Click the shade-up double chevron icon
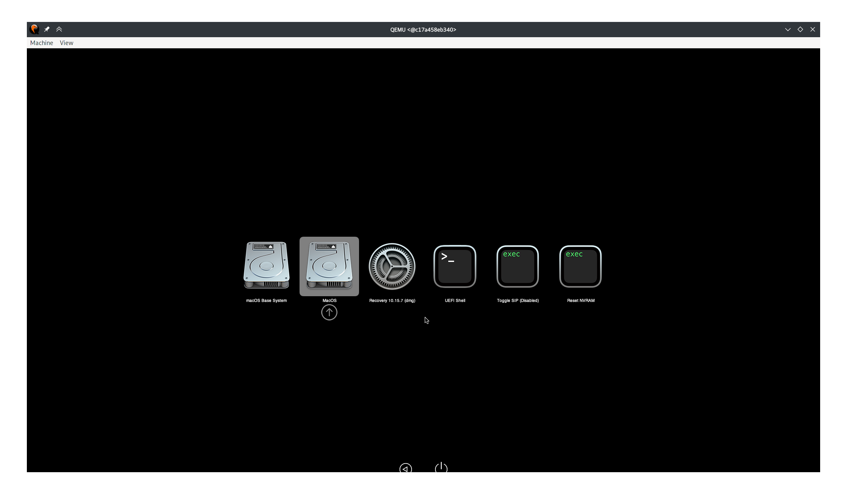Image resolution: width=847 pixels, height=504 pixels. click(x=59, y=29)
